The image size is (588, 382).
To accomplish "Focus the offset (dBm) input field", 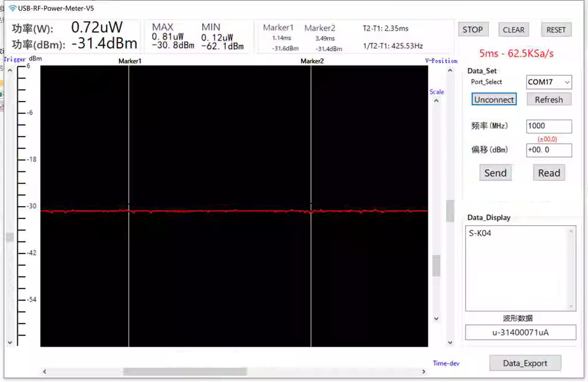I will [x=548, y=150].
